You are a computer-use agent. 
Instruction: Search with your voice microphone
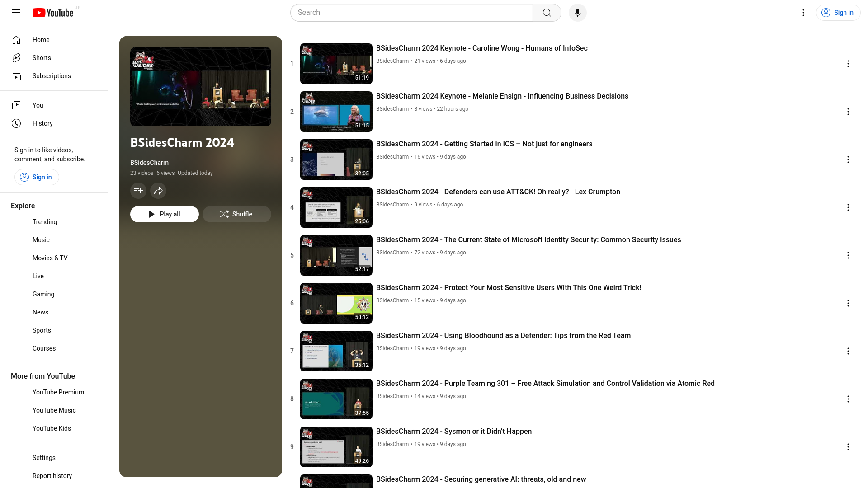(578, 13)
